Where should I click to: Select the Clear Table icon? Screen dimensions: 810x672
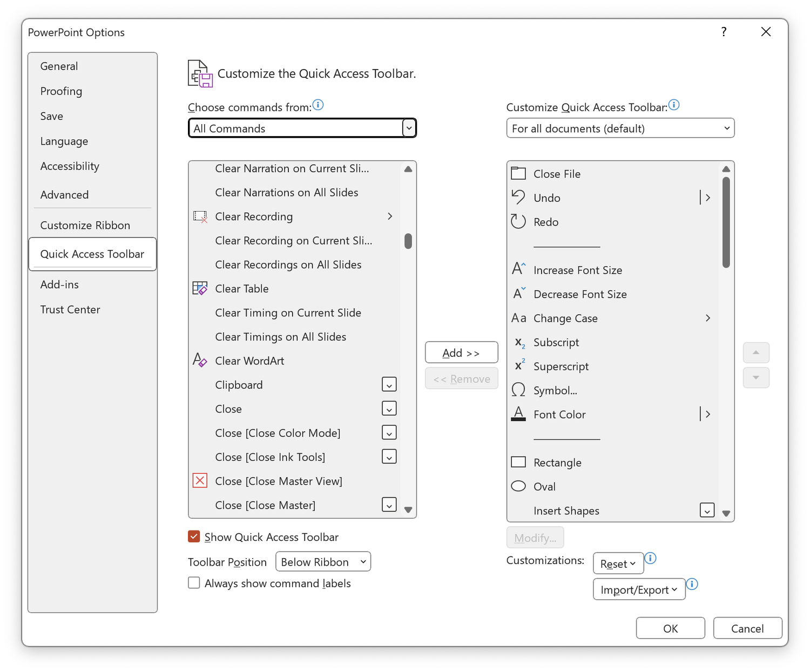[x=200, y=288]
